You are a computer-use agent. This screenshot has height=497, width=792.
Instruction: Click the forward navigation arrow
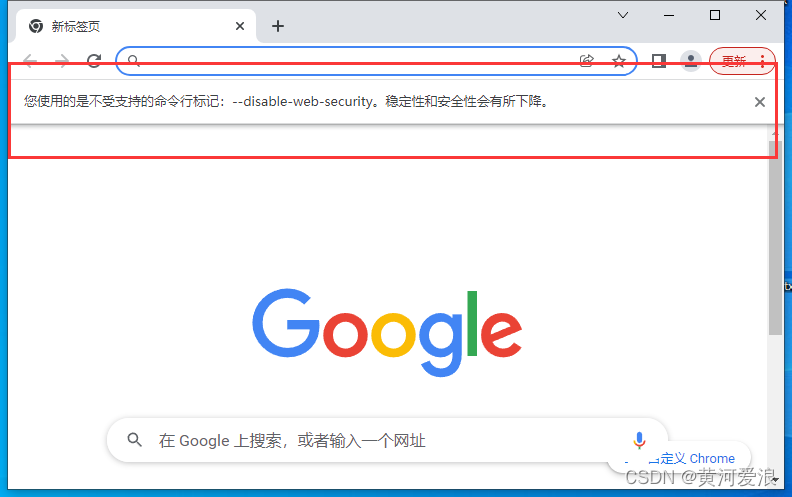(62, 61)
